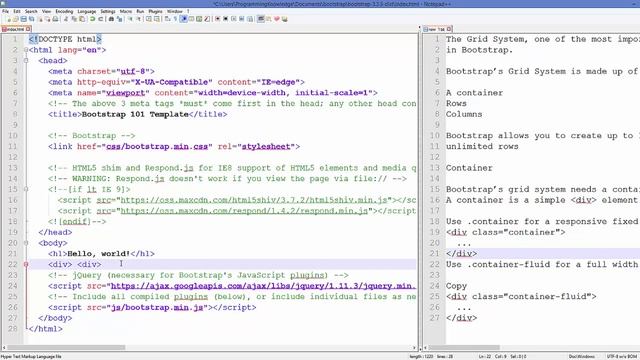Close the new 1.txt tab

point(449,29)
